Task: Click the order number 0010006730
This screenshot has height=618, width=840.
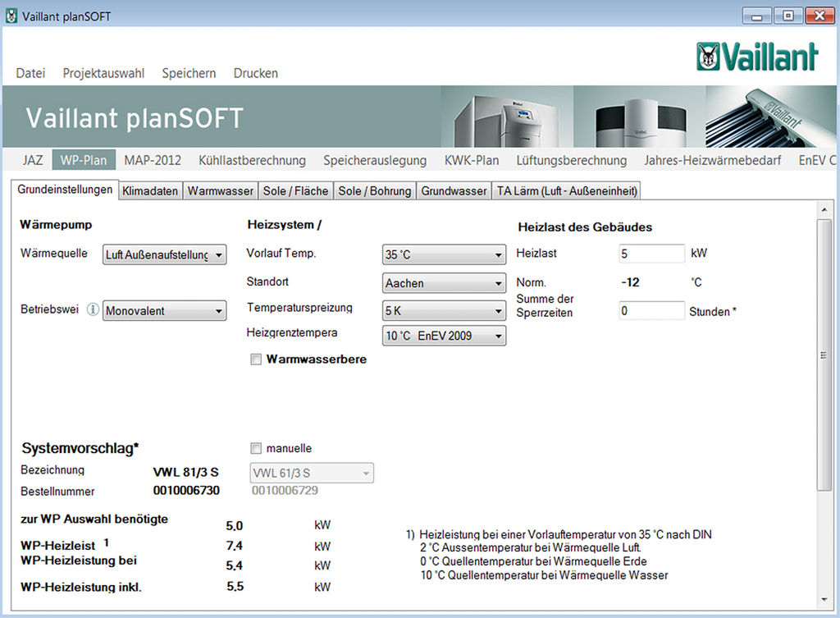Action: pos(186,491)
